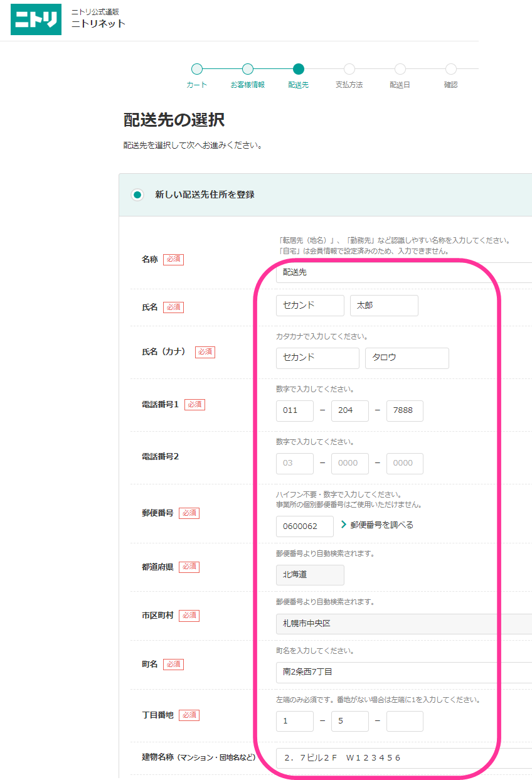Click the 町名 field 南2条西7丁目
This screenshot has width=532, height=780.
(404, 672)
